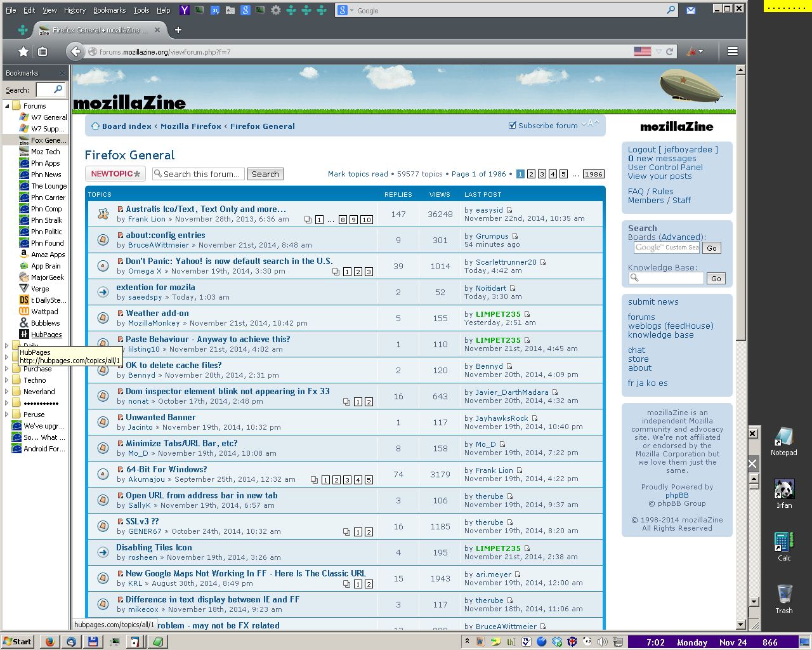Go to page 2 of the topic list
Viewport: 812px width, 650px height.
coord(531,174)
